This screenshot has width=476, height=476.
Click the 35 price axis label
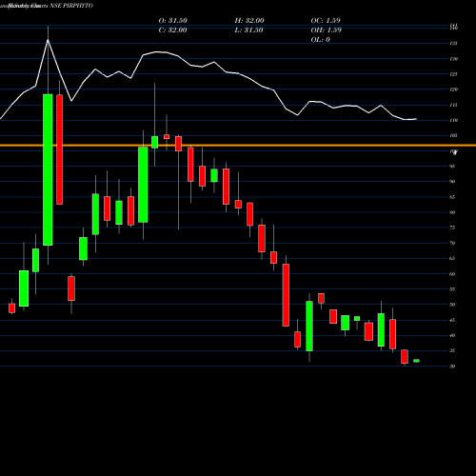[452, 350]
